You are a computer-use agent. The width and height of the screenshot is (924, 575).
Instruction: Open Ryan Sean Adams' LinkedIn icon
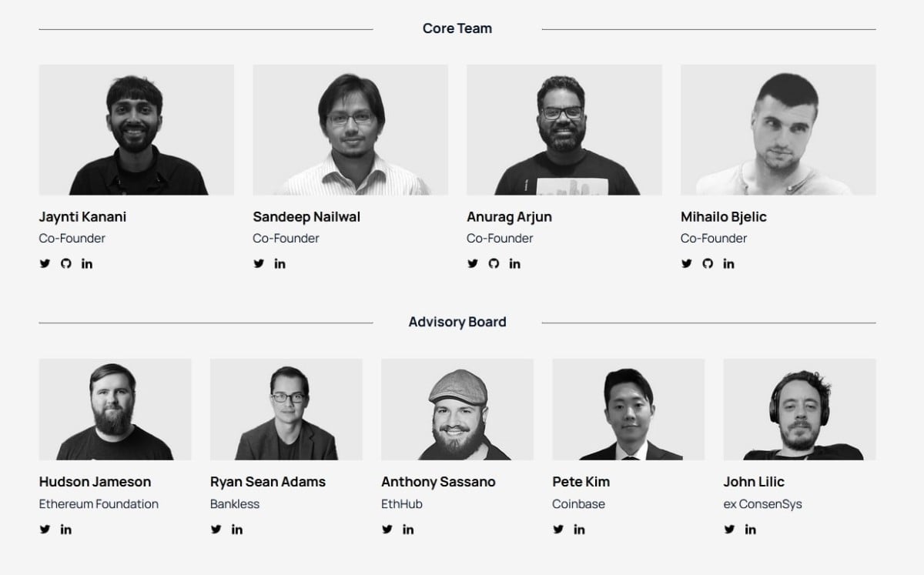click(x=237, y=530)
